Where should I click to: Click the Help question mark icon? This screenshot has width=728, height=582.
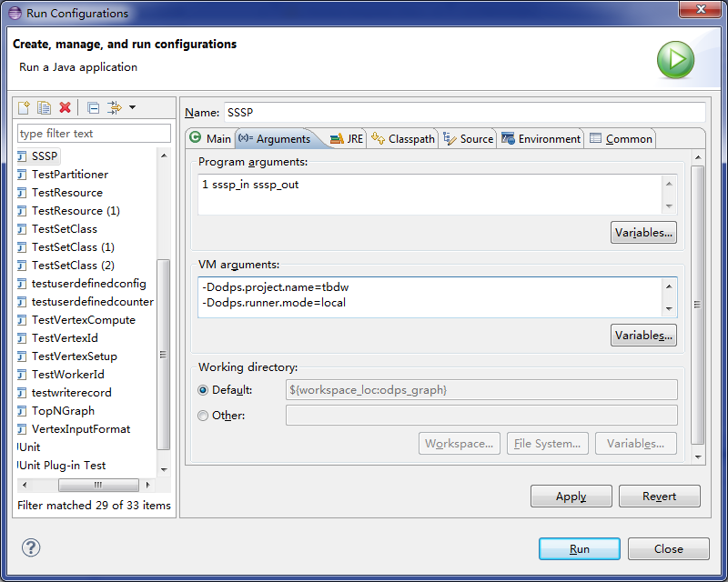[31, 548]
